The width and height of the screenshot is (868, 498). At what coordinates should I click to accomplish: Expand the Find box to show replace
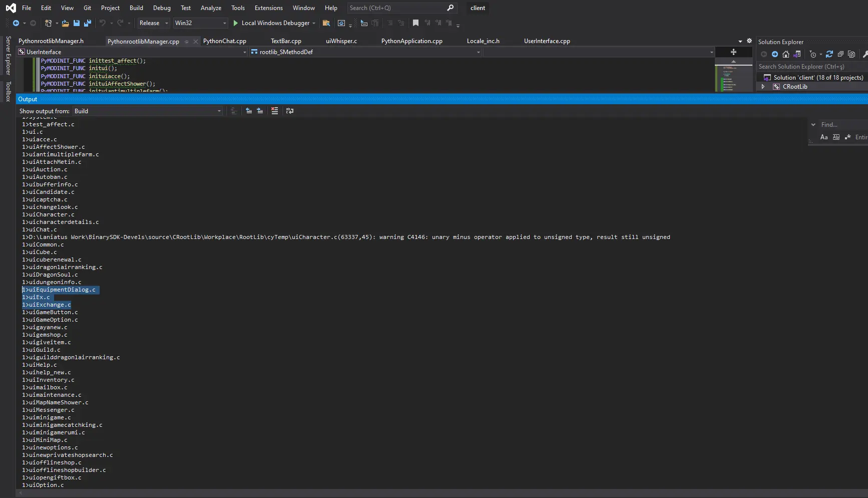point(813,125)
